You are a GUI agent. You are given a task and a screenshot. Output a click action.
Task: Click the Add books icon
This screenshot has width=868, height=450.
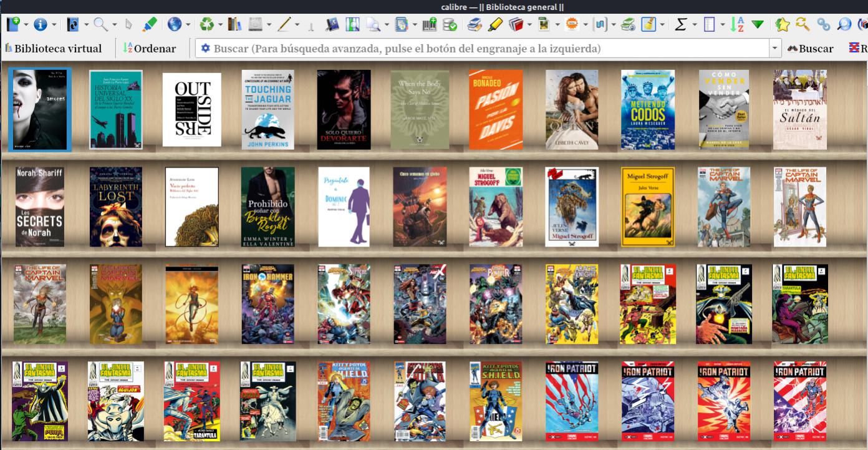[x=12, y=24]
